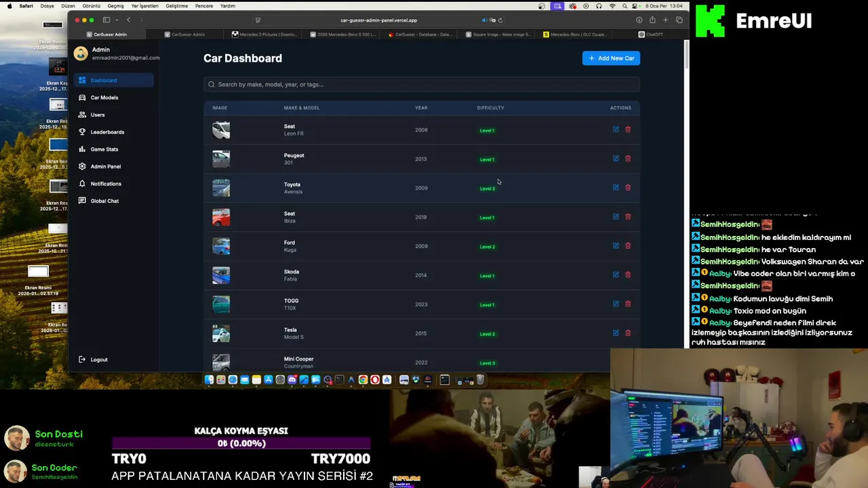
Task: Open TOGG T10X thumbnail image
Action: tap(221, 304)
